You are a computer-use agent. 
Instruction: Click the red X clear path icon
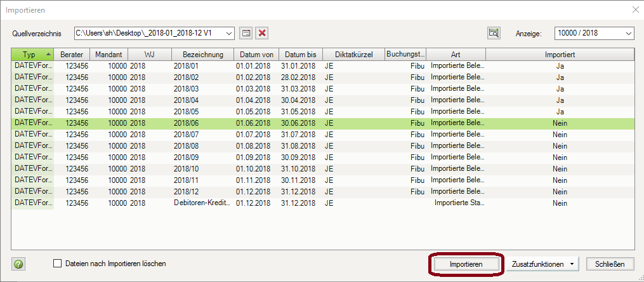pos(261,33)
